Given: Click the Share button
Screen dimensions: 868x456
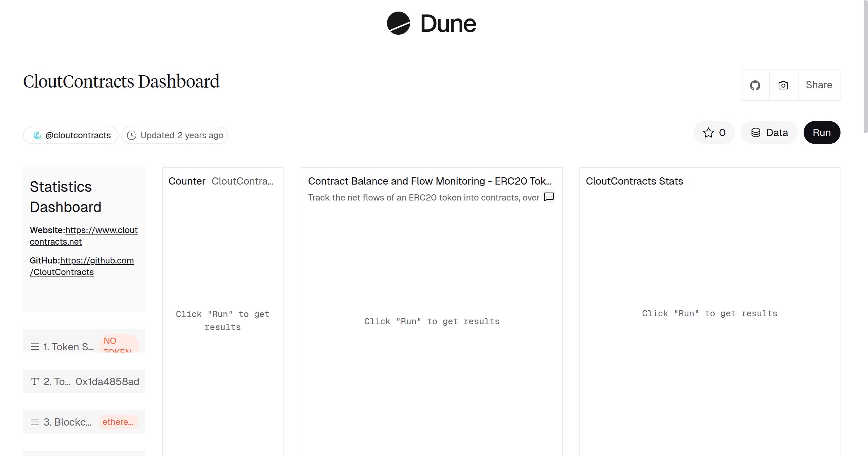Looking at the screenshot, I should pos(819,85).
